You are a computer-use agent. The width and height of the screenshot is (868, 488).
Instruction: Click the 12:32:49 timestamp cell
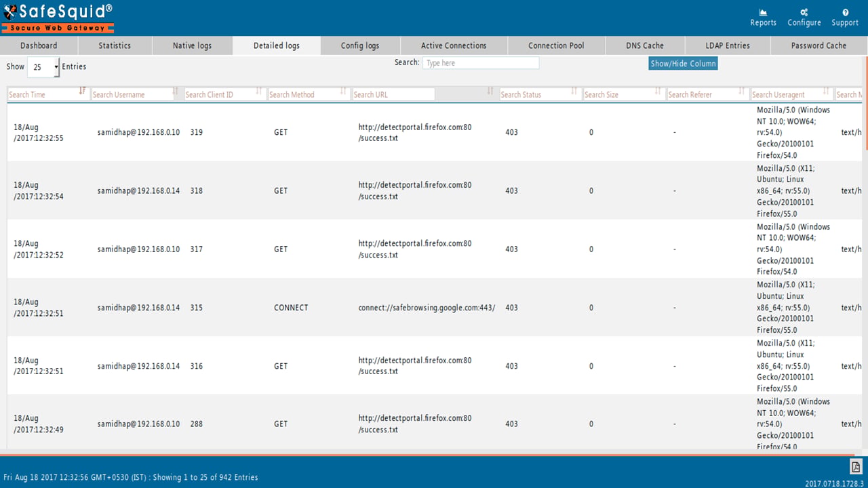coord(39,424)
